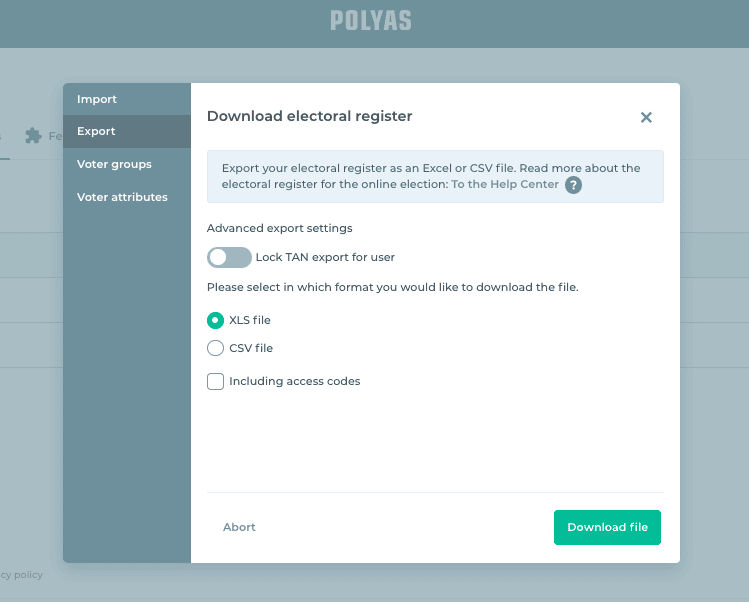749x602 pixels.
Task: Open the Voter groups section
Action: 114,164
